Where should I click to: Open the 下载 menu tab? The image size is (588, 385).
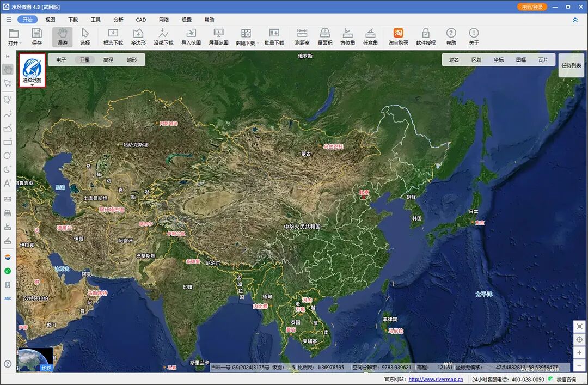click(73, 20)
